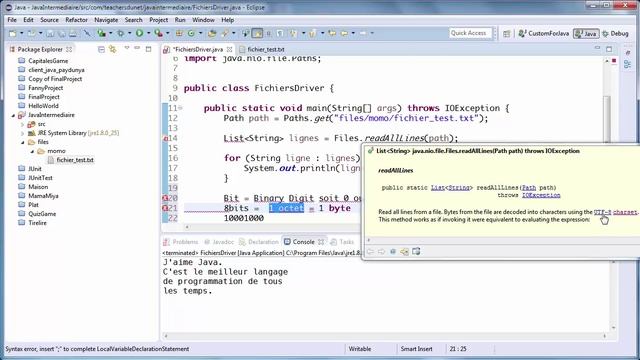The height and width of the screenshot is (360, 640).
Task: Switch to the Debug perspective
Action: click(x=616, y=33)
